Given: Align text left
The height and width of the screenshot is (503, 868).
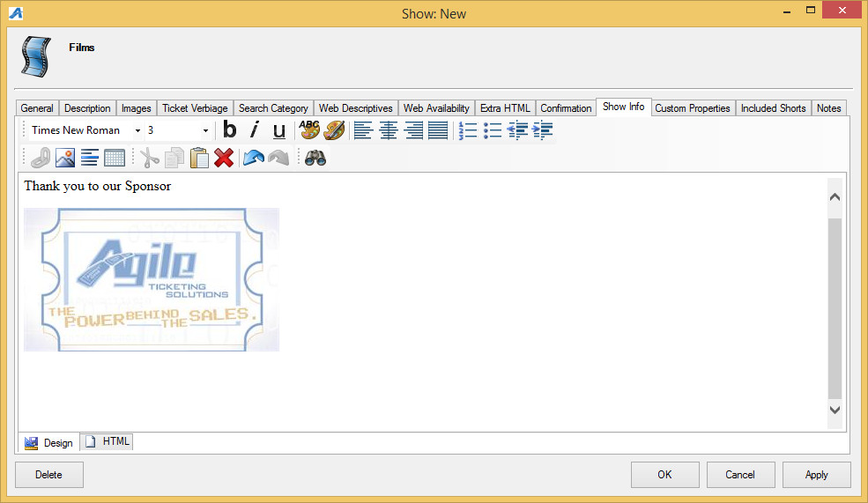Looking at the screenshot, I should coord(362,130).
